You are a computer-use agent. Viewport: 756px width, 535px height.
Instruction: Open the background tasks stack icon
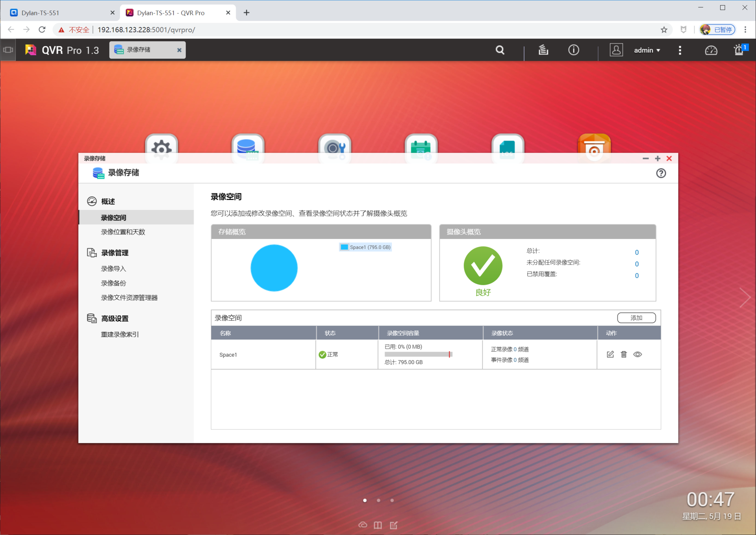coord(543,50)
